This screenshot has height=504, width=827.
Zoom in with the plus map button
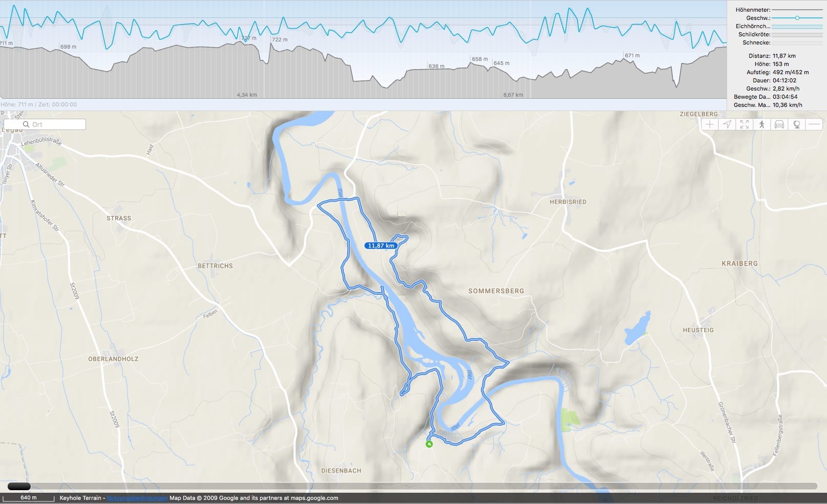pos(710,124)
